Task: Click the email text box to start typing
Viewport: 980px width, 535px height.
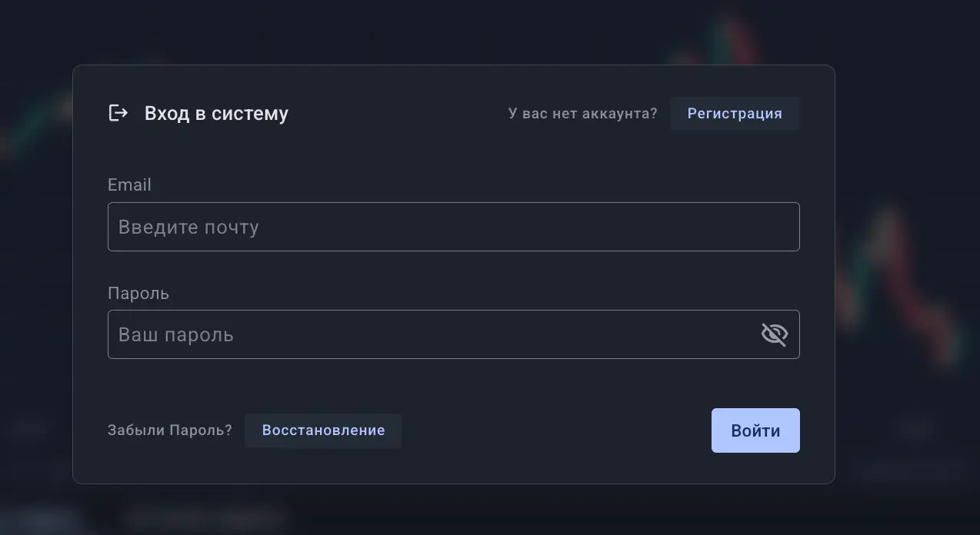Action: click(x=454, y=226)
